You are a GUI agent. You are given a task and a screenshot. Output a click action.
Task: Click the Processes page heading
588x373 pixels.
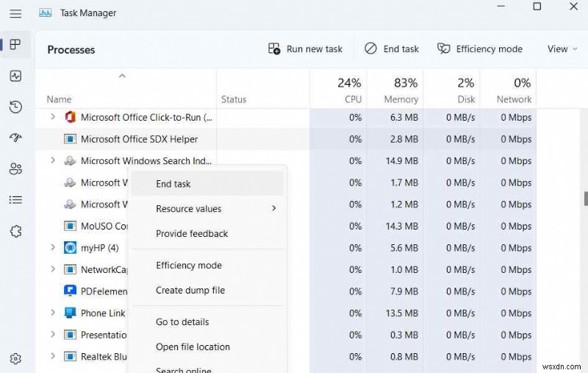[x=71, y=50]
